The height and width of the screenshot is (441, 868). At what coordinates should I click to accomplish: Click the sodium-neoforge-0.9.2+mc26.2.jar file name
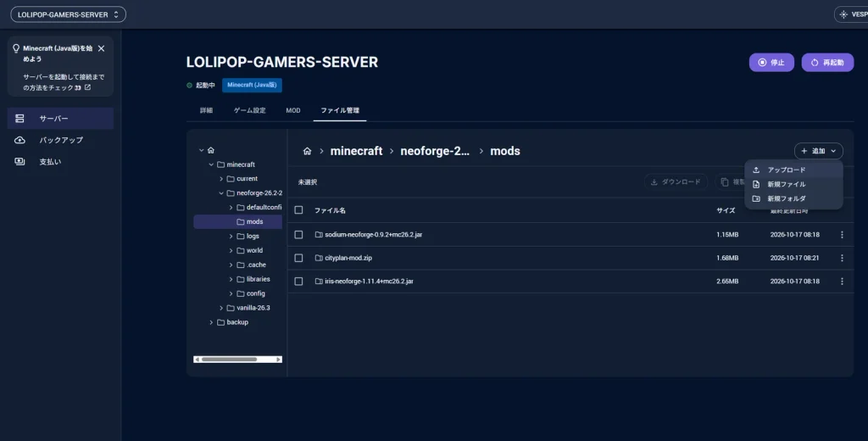pyautogui.click(x=374, y=235)
